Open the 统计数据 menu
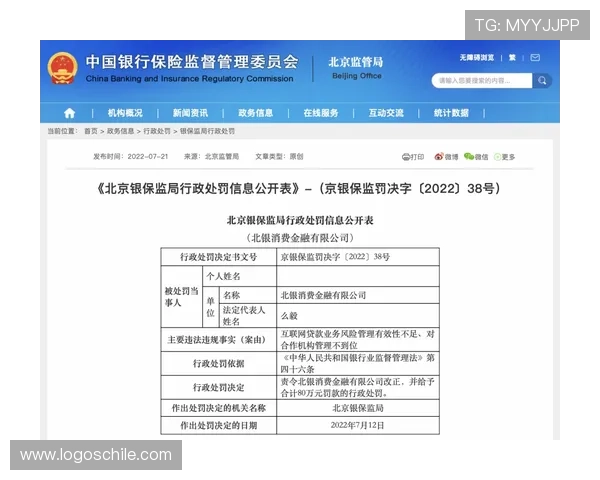 pyautogui.click(x=451, y=113)
